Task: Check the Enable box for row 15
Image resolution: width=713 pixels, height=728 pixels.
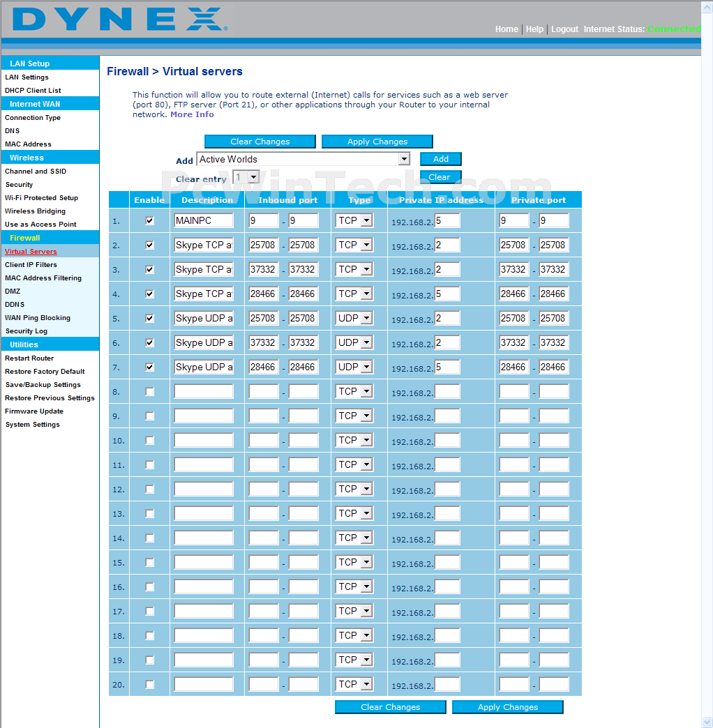Action: pyautogui.click(x=149, y=562)
